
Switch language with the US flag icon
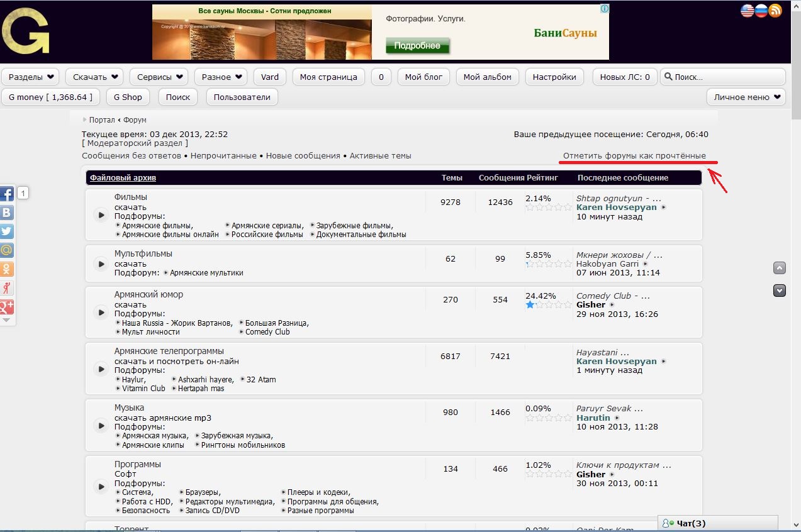(x=748, y=11)
